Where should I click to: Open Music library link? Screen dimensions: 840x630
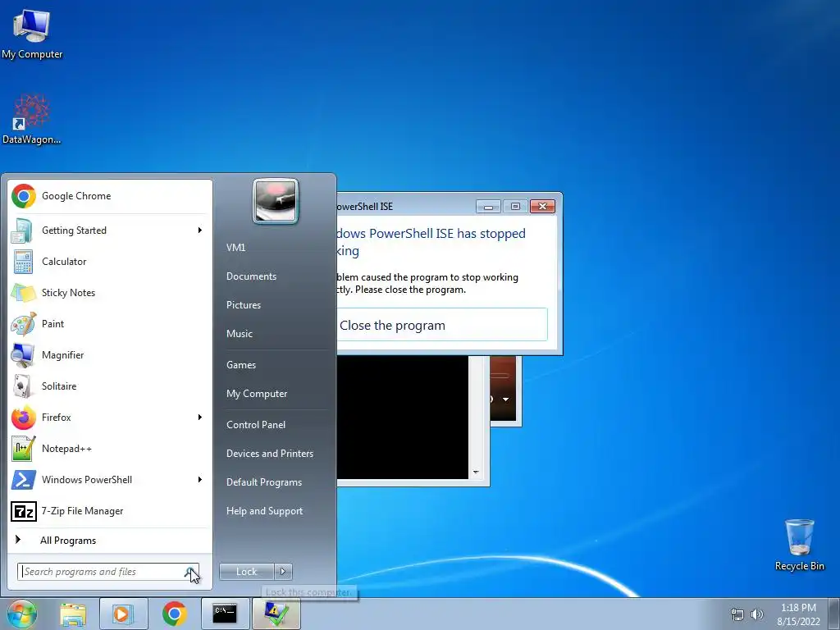[x=239, y=334]
